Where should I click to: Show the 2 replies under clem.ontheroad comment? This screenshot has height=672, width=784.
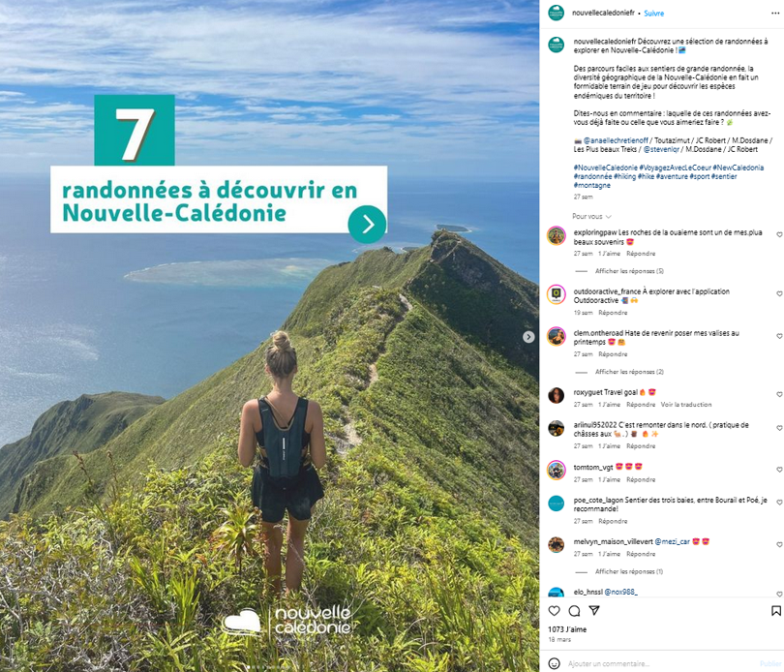tap(629, 372)
